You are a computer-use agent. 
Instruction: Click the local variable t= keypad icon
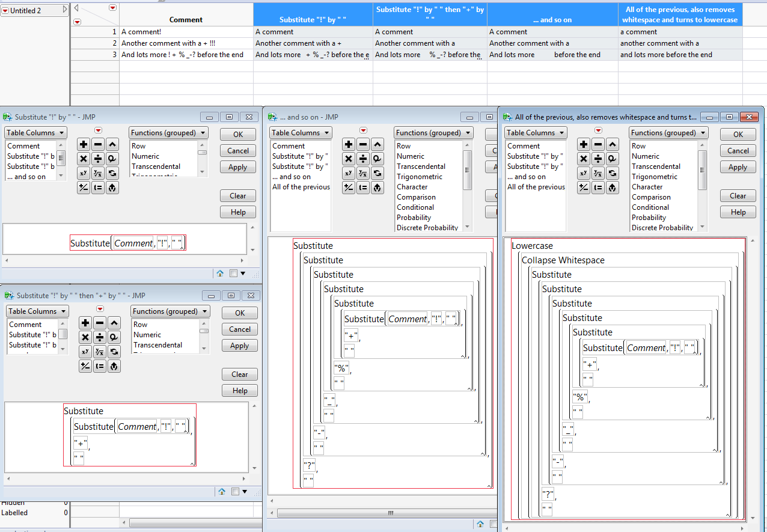coord(99,188)
